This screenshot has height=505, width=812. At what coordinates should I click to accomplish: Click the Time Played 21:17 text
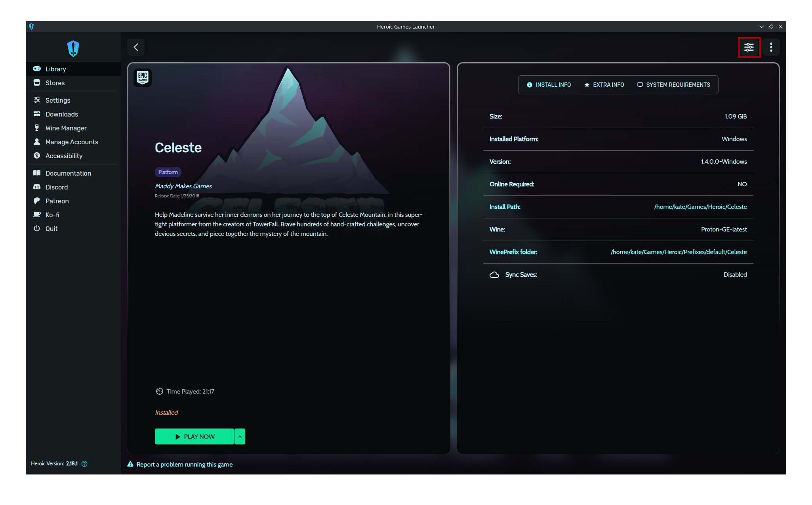pos(190,392)
